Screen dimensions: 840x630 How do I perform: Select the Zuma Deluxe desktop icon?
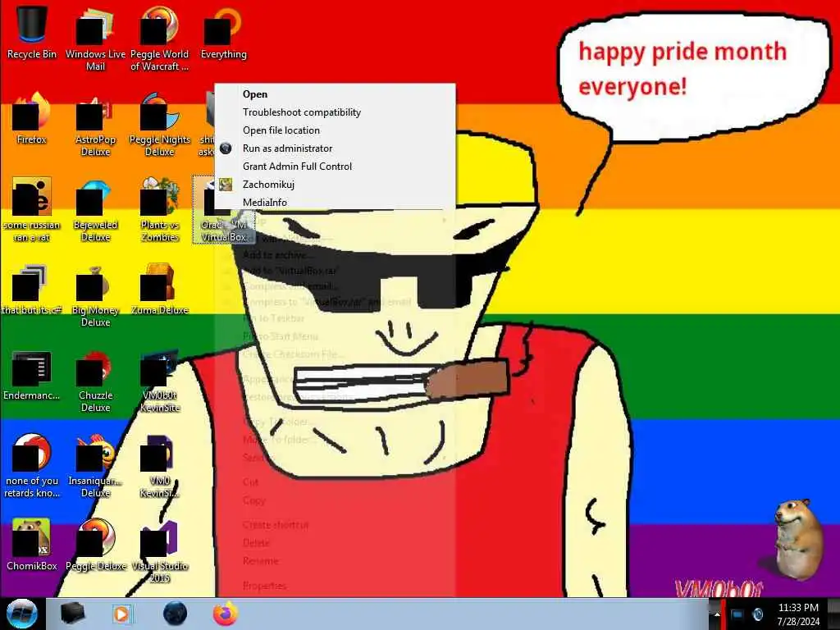[160, 290]
